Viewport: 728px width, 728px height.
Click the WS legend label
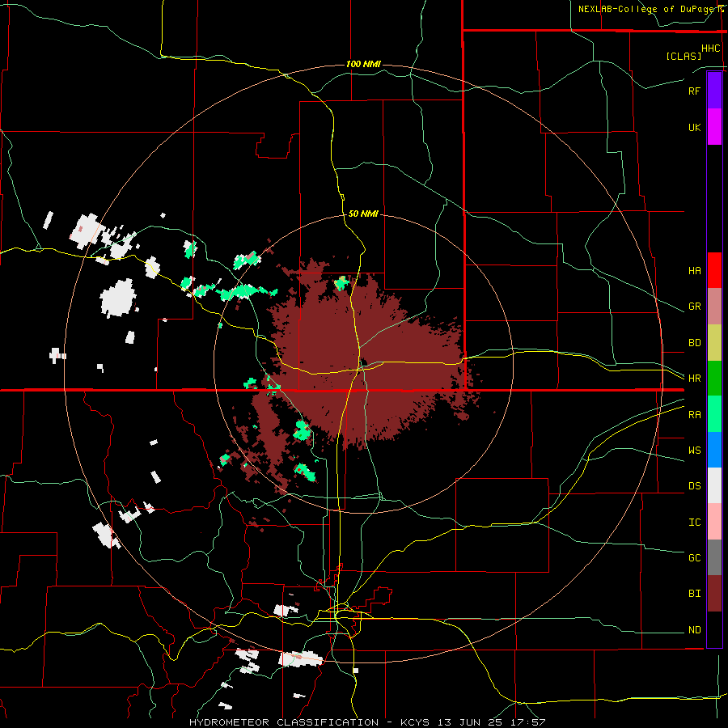pyautogui.click(x=694, y=451)
